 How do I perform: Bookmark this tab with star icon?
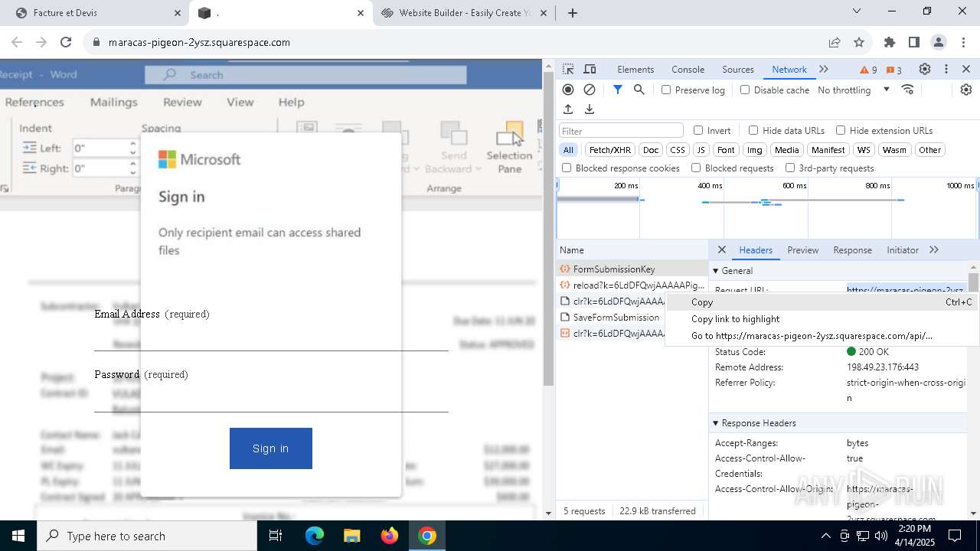859,42
